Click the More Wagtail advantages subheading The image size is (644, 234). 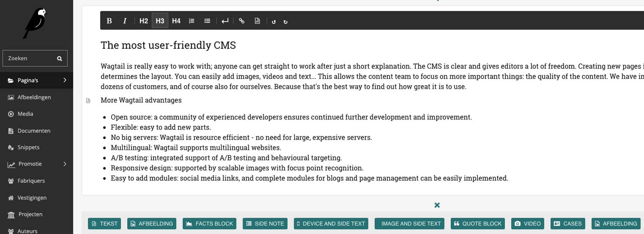[141, 100]
